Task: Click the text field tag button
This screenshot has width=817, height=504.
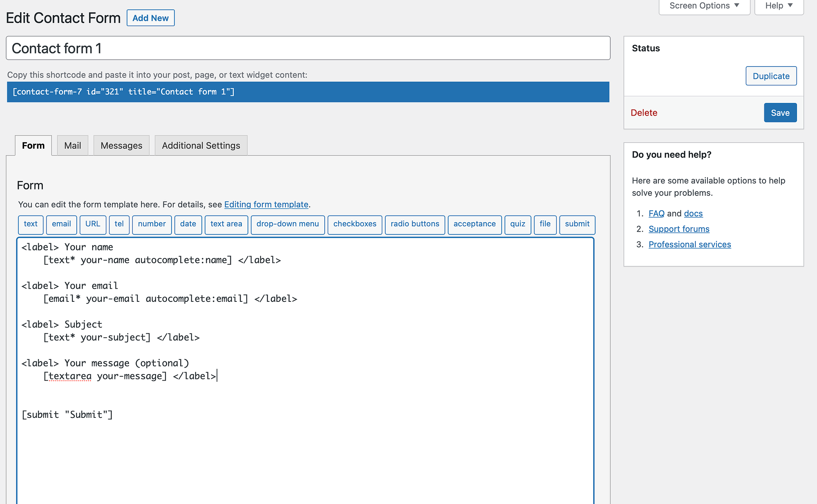Action: coord(30,224)
